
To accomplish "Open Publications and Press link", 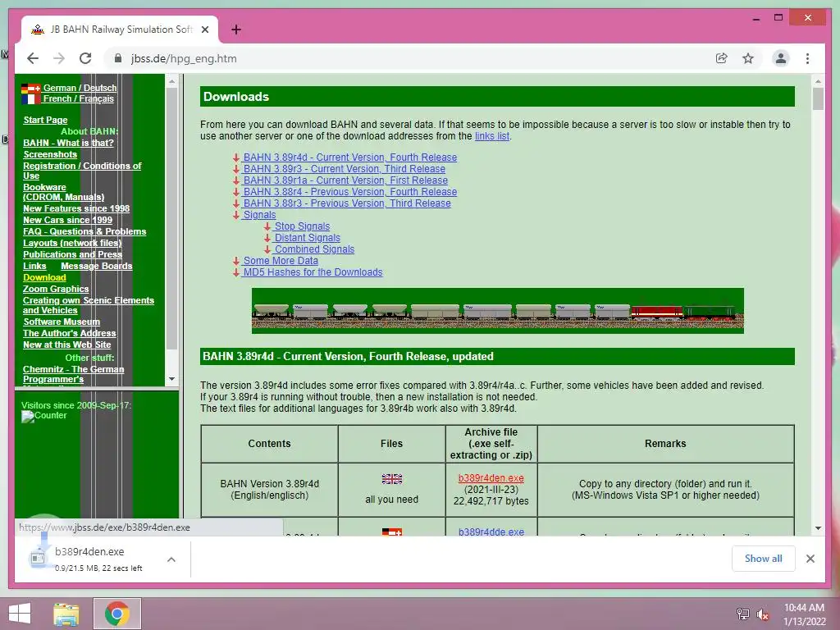I will (x=72, y=254).
